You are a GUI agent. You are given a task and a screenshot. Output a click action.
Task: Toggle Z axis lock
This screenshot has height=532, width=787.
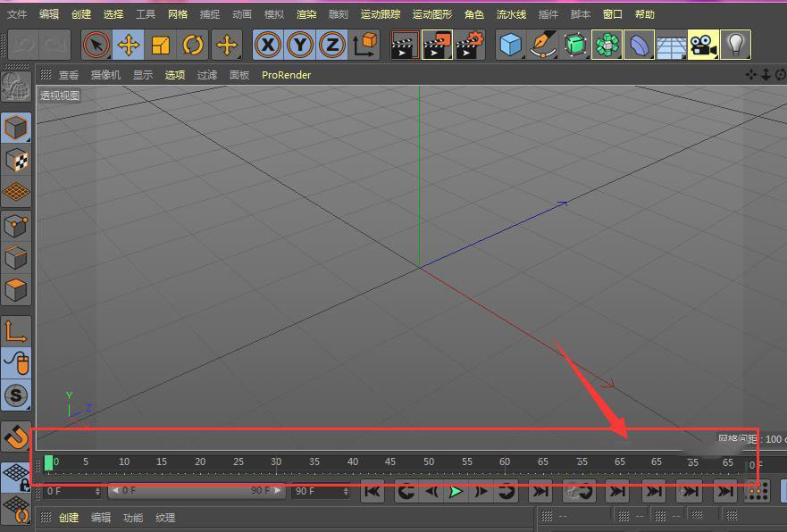click(331, 46)
